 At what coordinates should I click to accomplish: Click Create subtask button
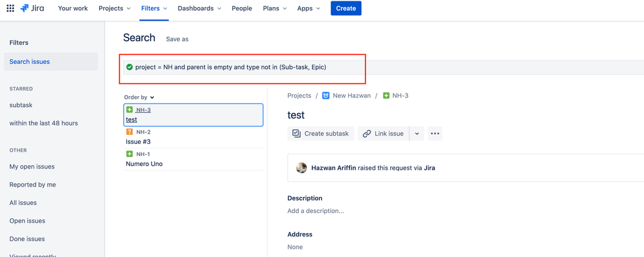pyautogui.click(x=321, y=134)
